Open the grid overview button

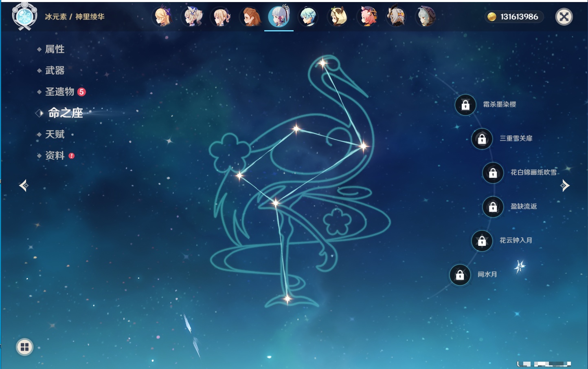pyautogui.click(x=24, y=347)
